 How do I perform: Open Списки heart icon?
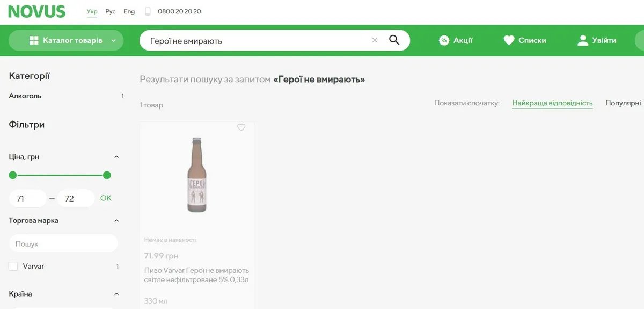509,40
